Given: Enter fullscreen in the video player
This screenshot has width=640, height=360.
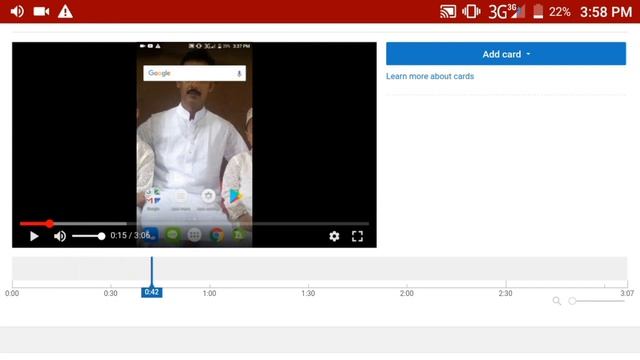Looking at the screenshot, I should pos(357,236).
